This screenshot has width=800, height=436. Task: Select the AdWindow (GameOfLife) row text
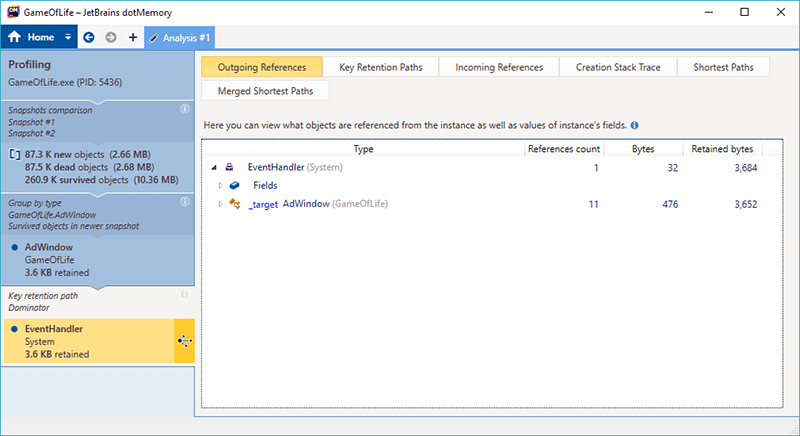coord(335,204)
